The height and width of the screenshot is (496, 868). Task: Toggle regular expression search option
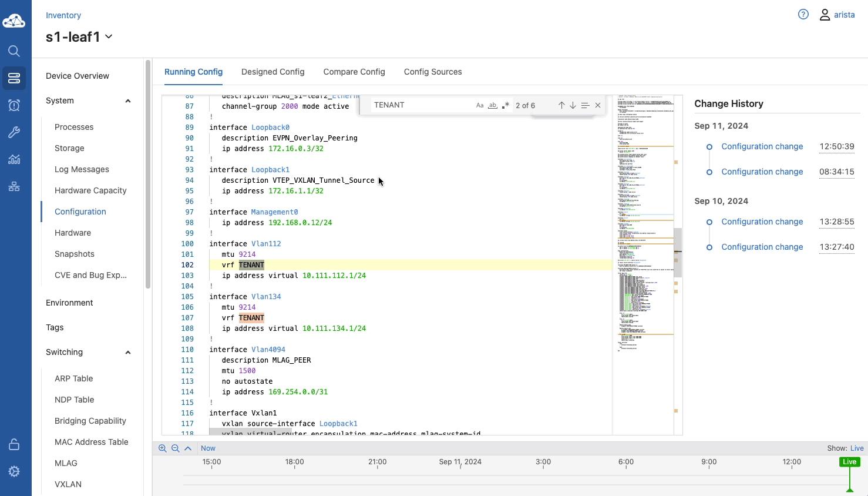point(506,105)
